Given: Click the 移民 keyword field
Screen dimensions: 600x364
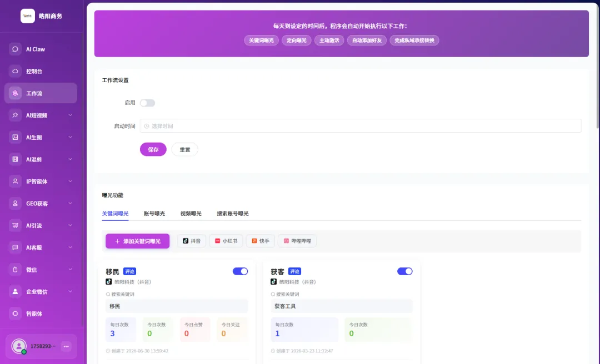Looking at the screenshot, I should [x=177, y=306].
